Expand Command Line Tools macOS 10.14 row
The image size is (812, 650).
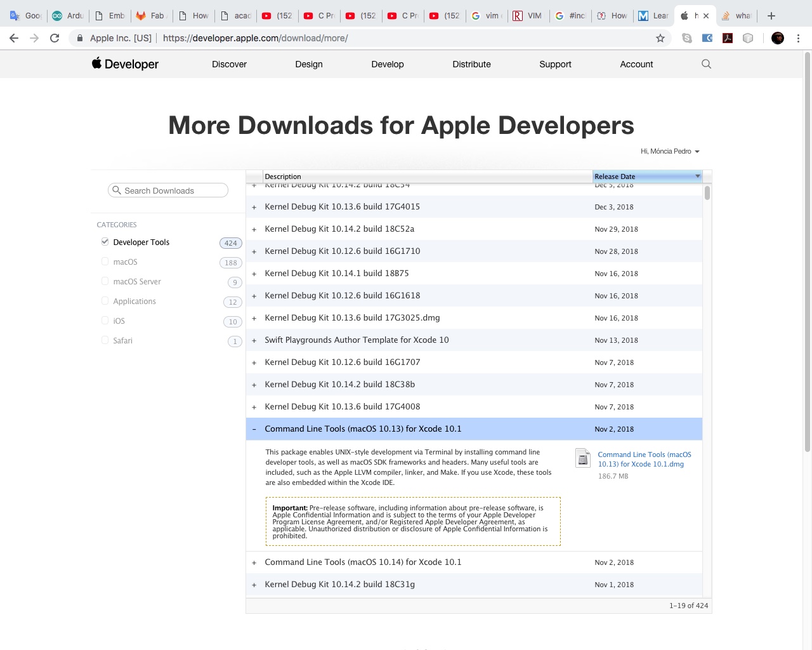[254, 562]
